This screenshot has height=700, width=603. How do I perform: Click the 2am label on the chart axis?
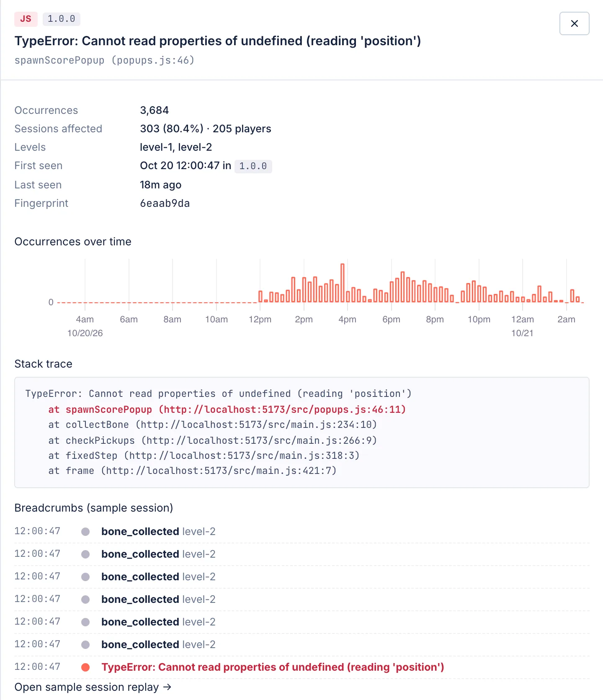coord(567,319)
